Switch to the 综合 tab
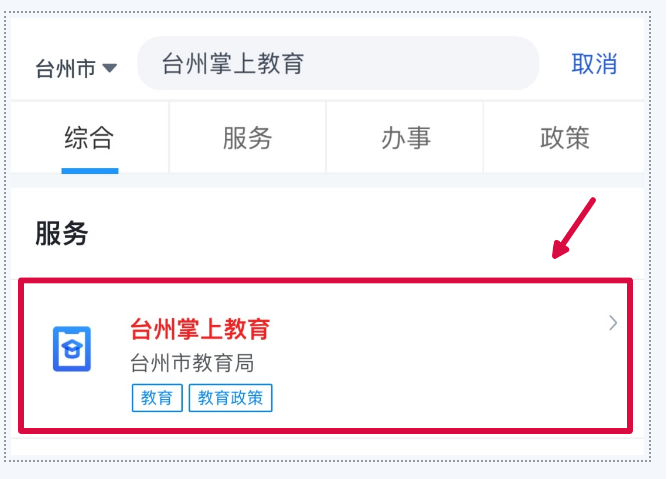The height and width of the screenshot is (479, 668). pyautogui.click(x=89, y=138)
